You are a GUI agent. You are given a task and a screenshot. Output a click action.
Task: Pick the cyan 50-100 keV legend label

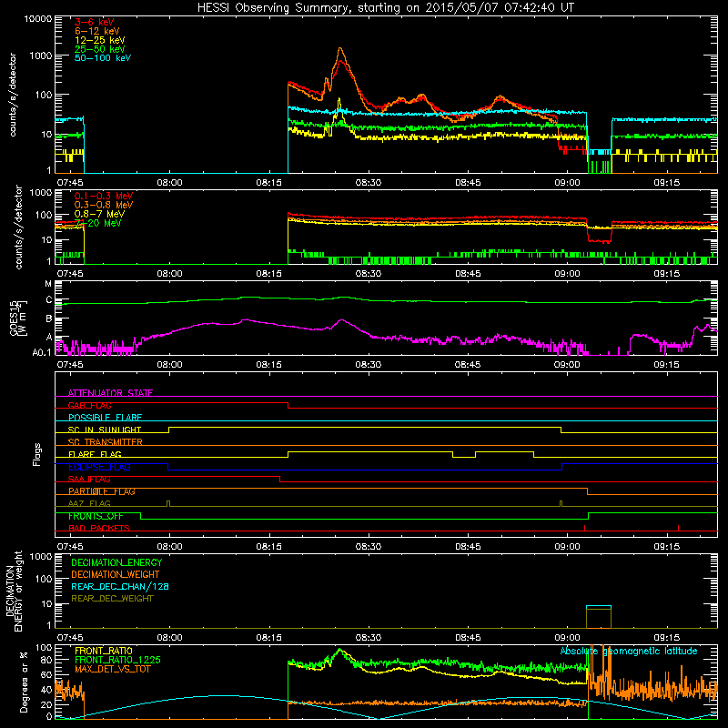pyautogui.click(x=103, y=58)
